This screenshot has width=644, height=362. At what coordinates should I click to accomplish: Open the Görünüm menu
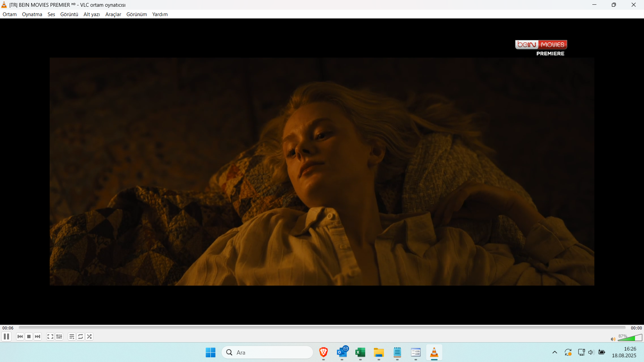coord(137,14)
